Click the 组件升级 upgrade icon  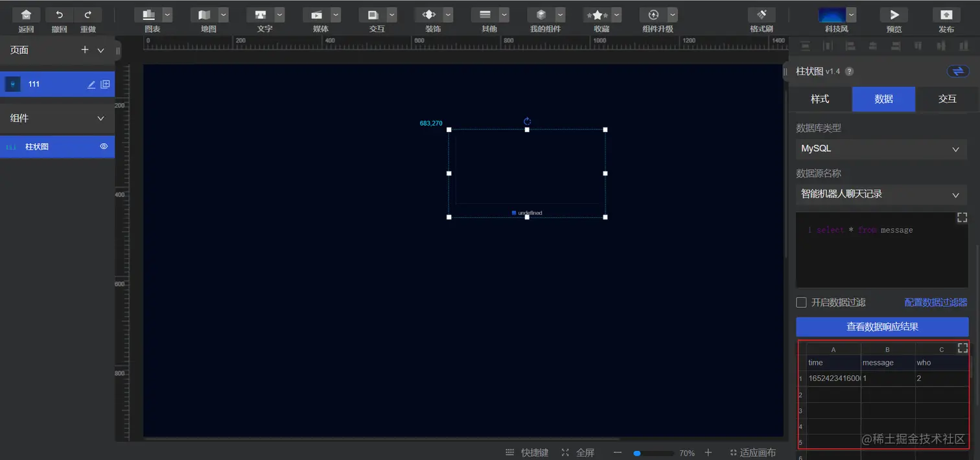653,14
